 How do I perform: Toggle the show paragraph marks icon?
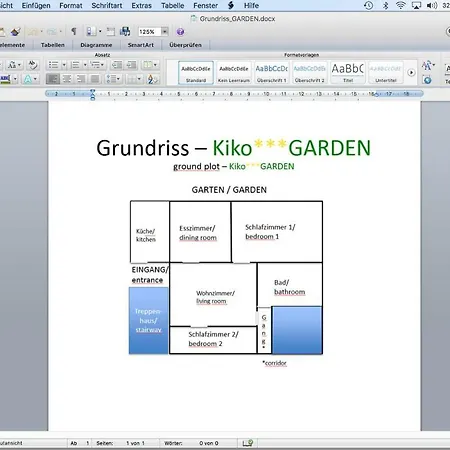[74, 31]
